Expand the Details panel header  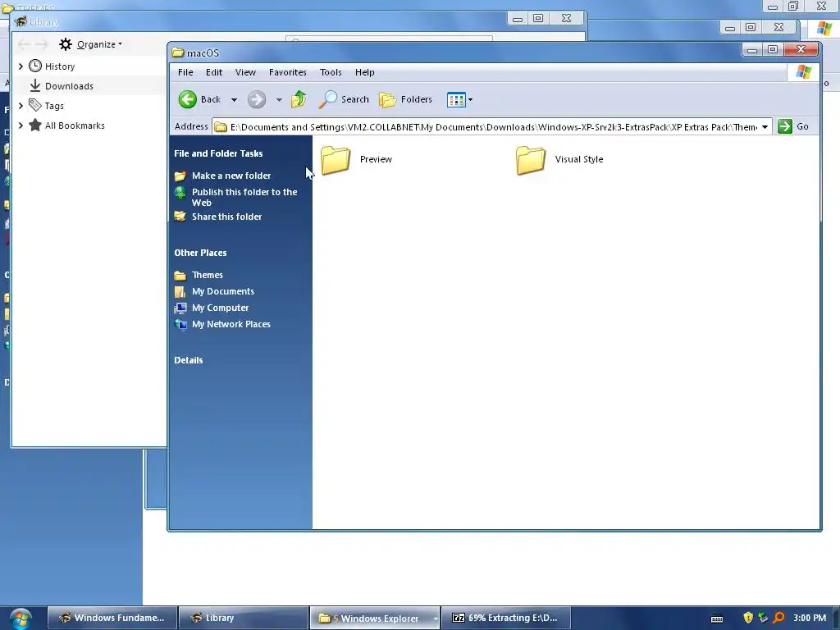(x=189, y=361)
